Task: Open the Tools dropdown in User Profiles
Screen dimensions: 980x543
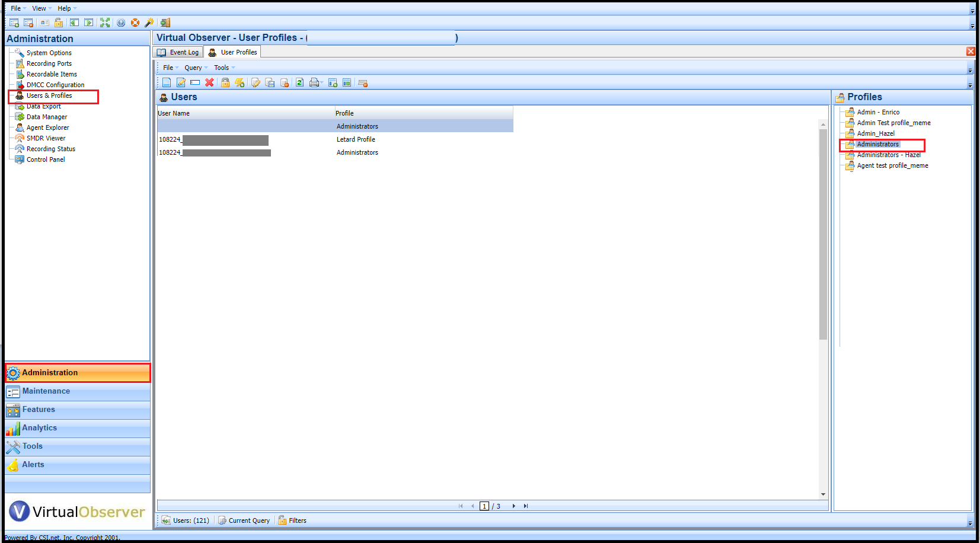Action: 222,68
